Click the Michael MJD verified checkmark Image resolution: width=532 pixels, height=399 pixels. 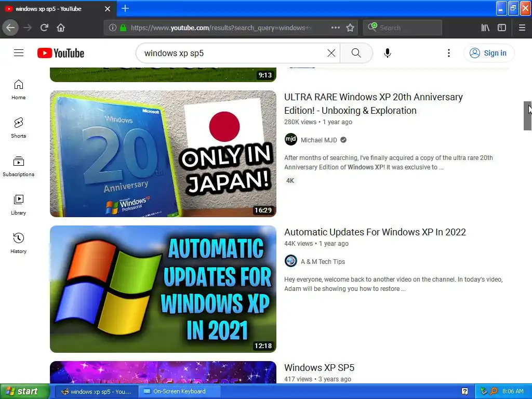(x=343, y=140)
